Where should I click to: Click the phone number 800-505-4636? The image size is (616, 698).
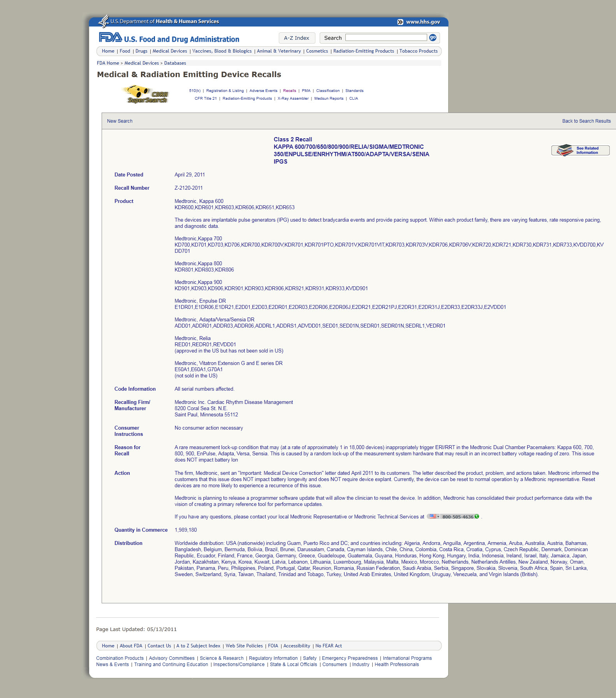tap(458, 517)
